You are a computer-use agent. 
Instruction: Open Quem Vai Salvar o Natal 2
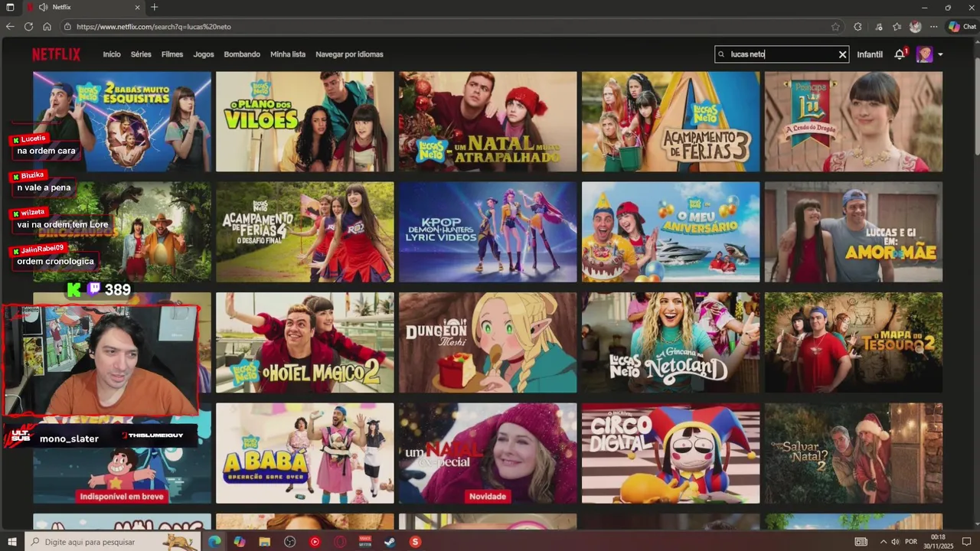coord(854,453)
